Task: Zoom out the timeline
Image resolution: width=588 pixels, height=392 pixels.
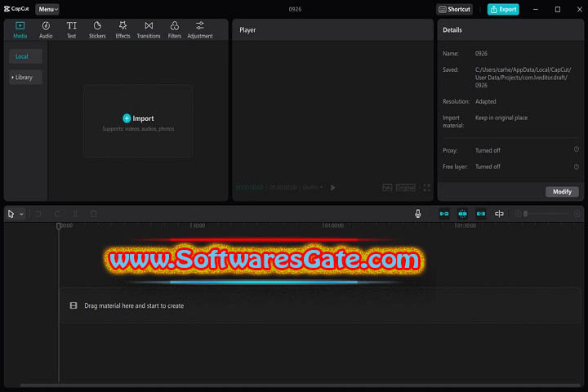Action: point(518,214)
